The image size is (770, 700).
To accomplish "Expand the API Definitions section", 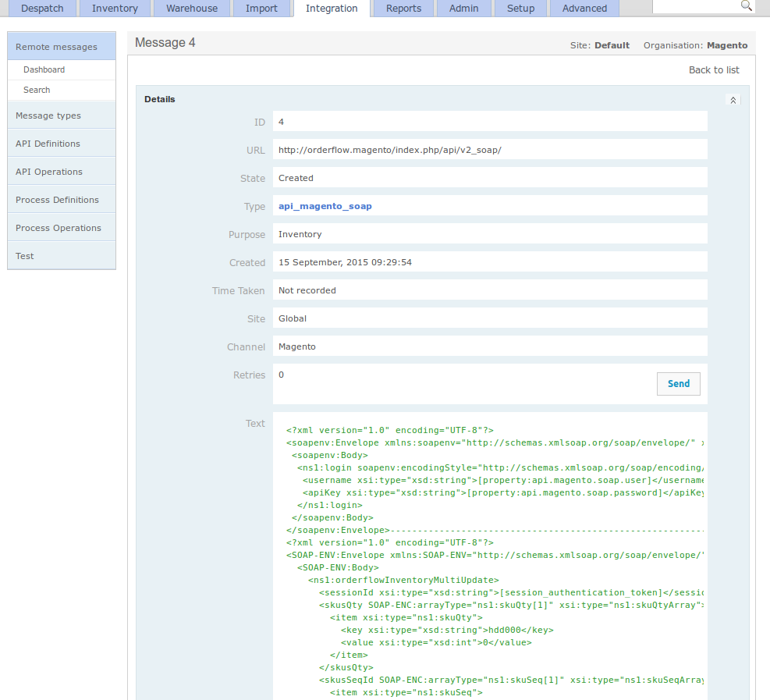I will (48, 144).
